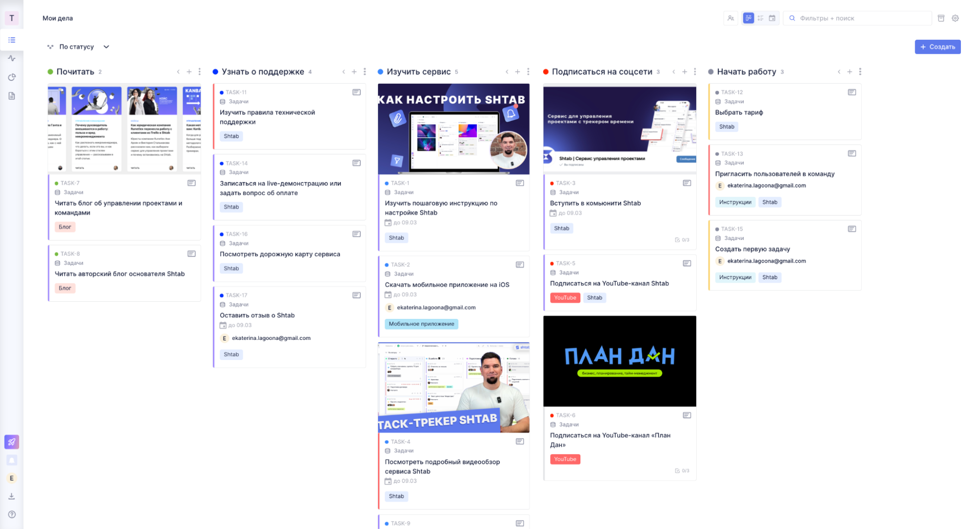The width and height of the screenshot is (980, 529).
Task: Open task Посмотреть дорожную карту сервиса
Action: [280, 254]
